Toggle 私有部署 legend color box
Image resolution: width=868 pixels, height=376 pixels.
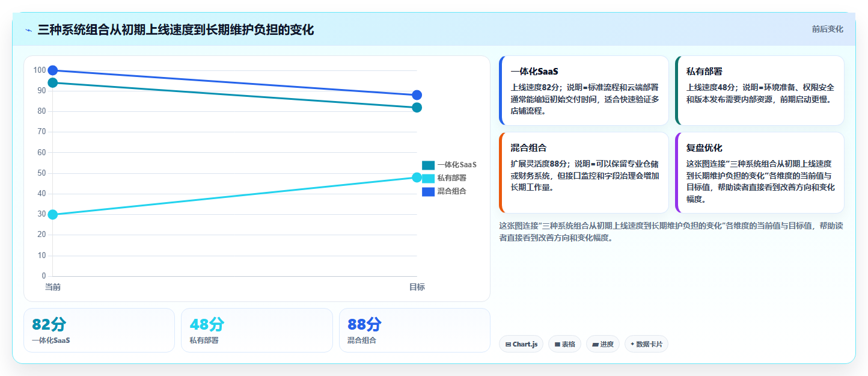point(428,178)
